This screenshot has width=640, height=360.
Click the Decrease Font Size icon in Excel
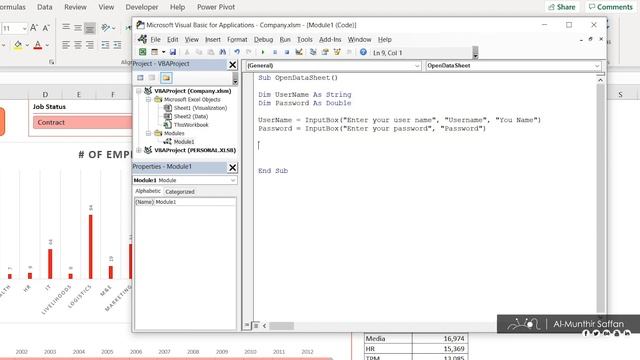point(46,28)
